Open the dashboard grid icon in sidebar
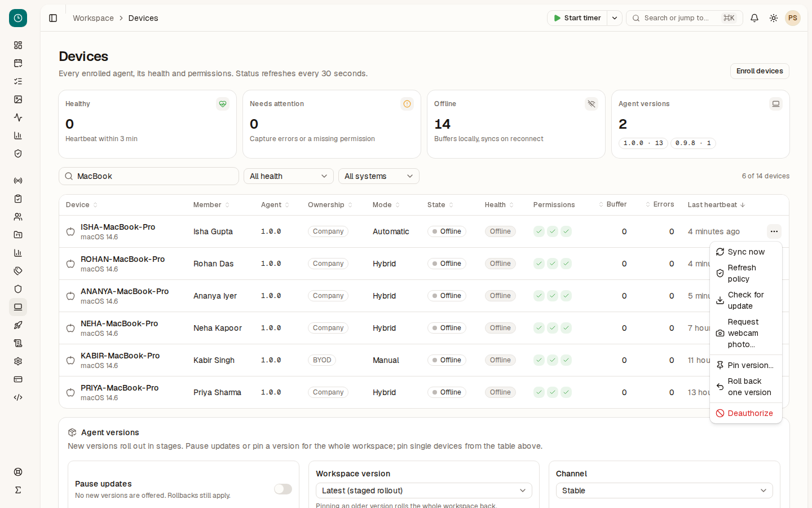The image size is (812, 508). click(18, 45)
